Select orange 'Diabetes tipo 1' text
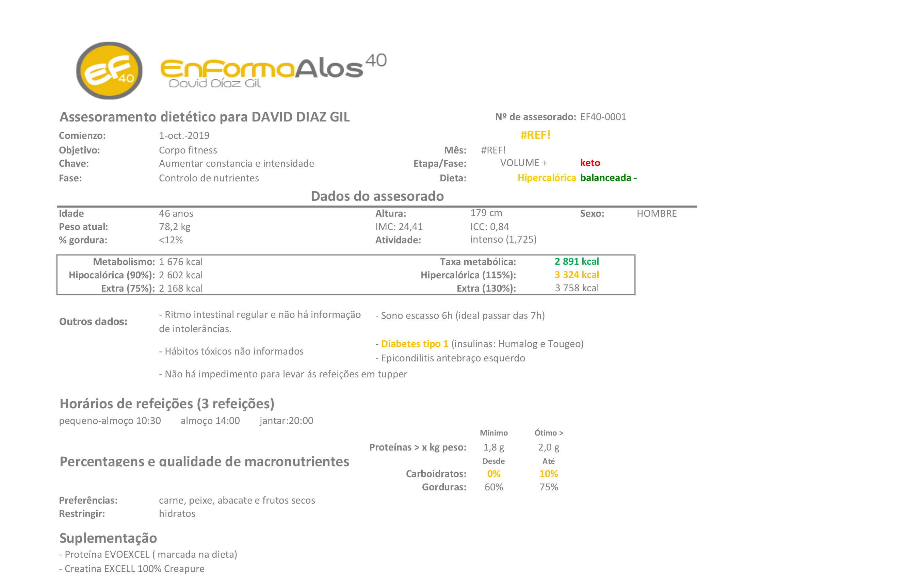Screen dimensions: 924x588 pyautogui.click(x=415, y=344)
